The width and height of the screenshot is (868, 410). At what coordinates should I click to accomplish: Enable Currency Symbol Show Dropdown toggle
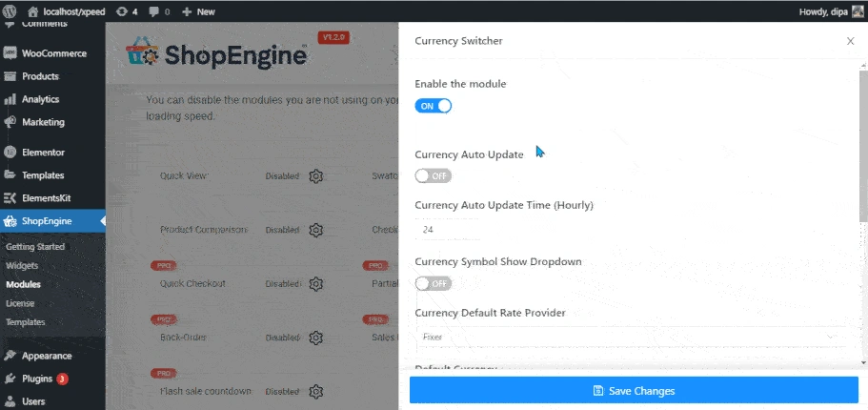click(x=434, y=284)
